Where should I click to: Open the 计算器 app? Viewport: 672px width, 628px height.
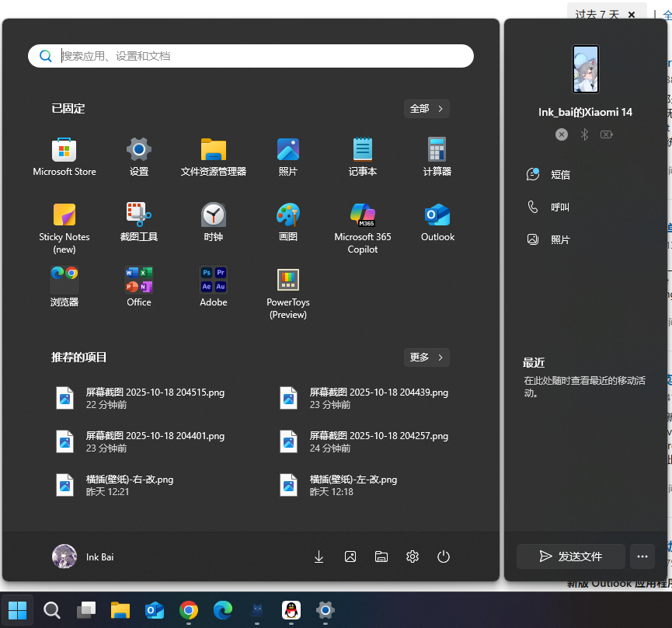pyautogui.click(x=437, y=156)
